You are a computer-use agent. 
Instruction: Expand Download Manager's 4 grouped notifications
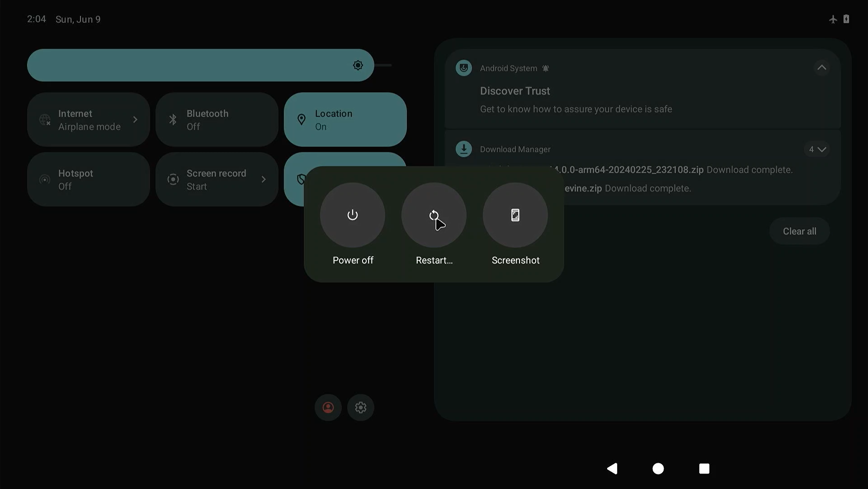tap(817, 149)
